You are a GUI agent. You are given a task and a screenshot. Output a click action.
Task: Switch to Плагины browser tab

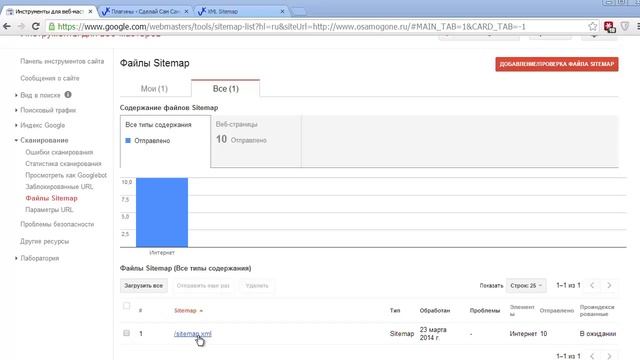coord(145,11)
